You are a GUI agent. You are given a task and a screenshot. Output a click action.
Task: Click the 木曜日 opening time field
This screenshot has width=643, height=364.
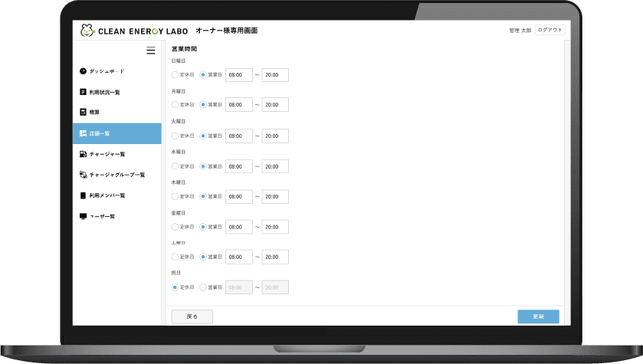coord(238,197)
